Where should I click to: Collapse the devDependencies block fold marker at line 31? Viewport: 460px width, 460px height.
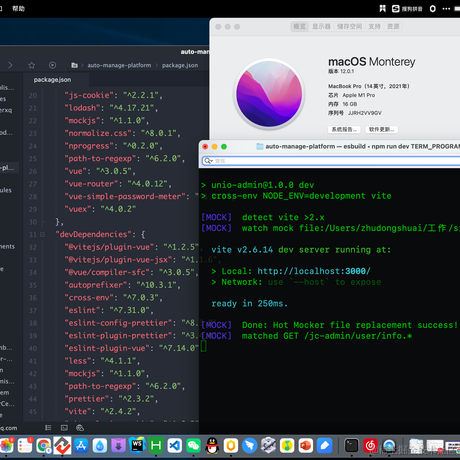tap(42, 235)
